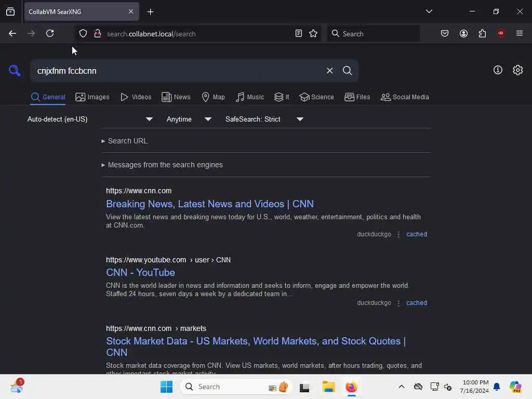
Task: Open a new browser tab
Action: (150, 12)
